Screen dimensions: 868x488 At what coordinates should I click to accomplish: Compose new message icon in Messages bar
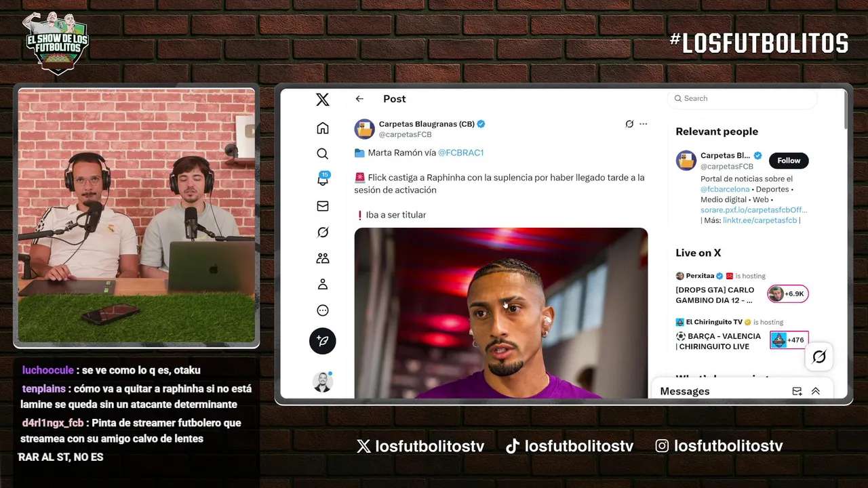point(797,391)
